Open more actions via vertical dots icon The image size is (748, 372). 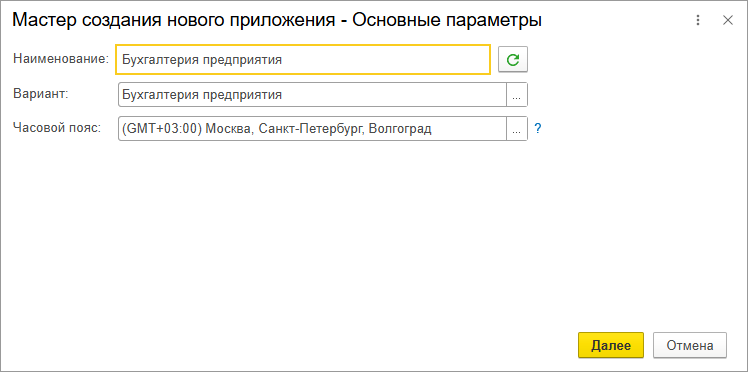[x=698, y=20]
